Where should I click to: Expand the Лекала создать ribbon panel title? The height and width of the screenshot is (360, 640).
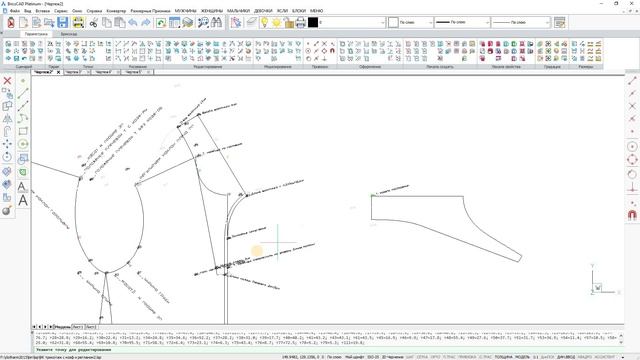click(x=440, y=66)
